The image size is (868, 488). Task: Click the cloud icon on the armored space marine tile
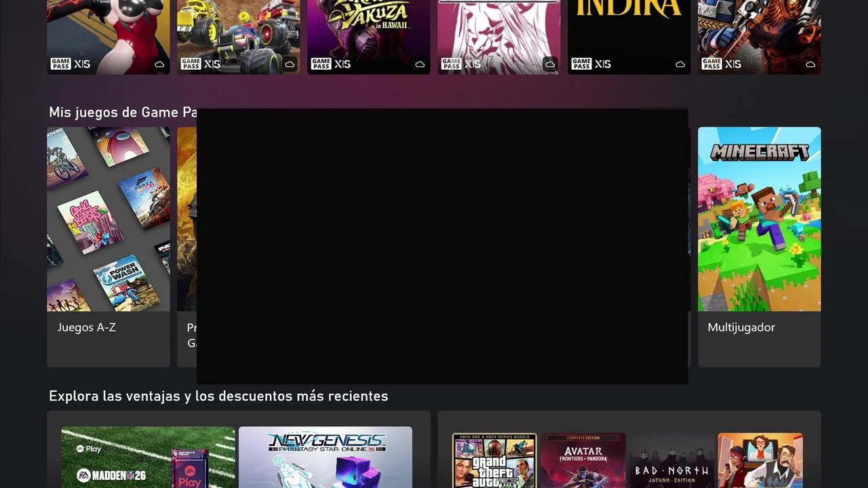[810, 64]
